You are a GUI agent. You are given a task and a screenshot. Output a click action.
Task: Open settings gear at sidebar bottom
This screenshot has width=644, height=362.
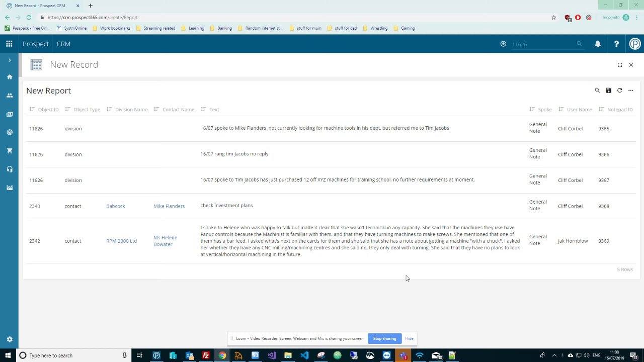10,339
